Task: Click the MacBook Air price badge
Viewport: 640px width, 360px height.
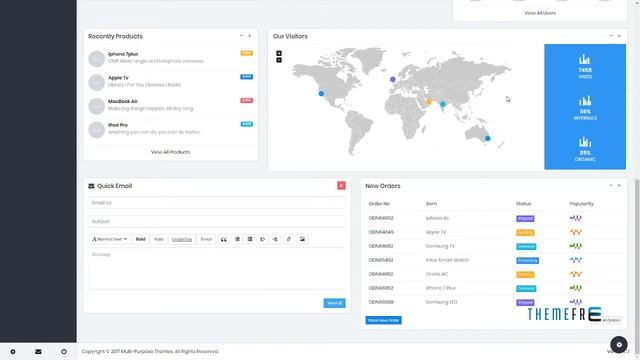Action: click(247, 100)
